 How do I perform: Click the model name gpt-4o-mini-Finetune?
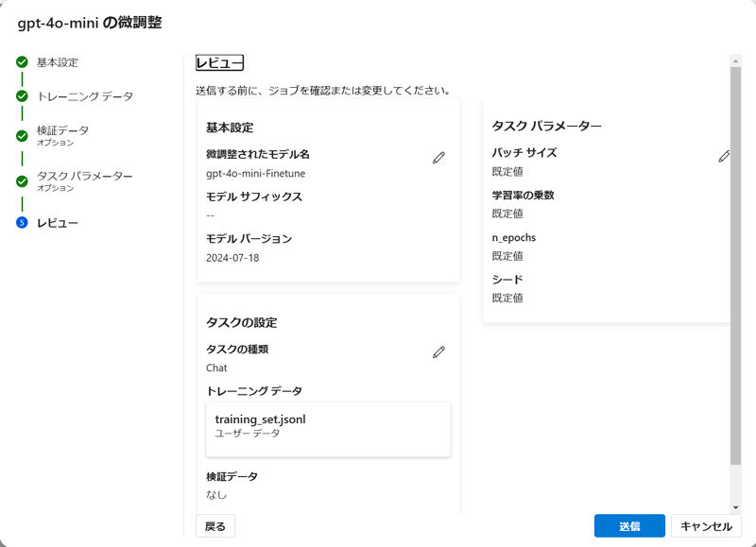point(255,174)
